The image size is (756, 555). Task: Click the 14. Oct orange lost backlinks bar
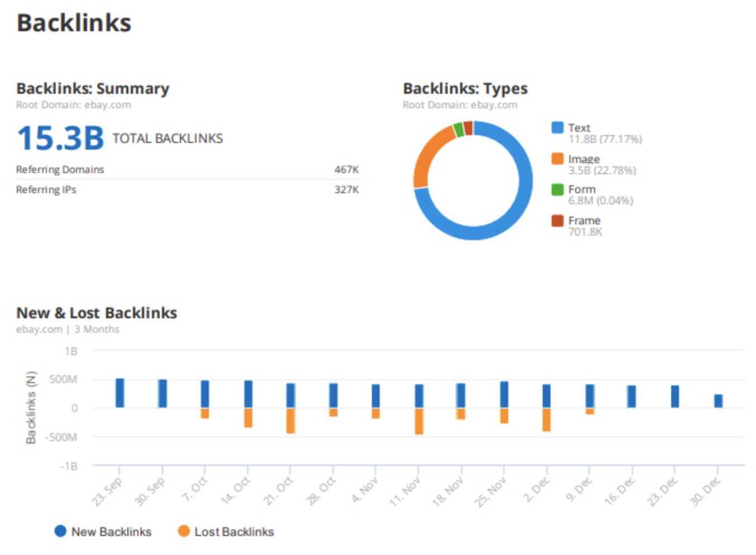pyautogui.click(x=248, y=418)
